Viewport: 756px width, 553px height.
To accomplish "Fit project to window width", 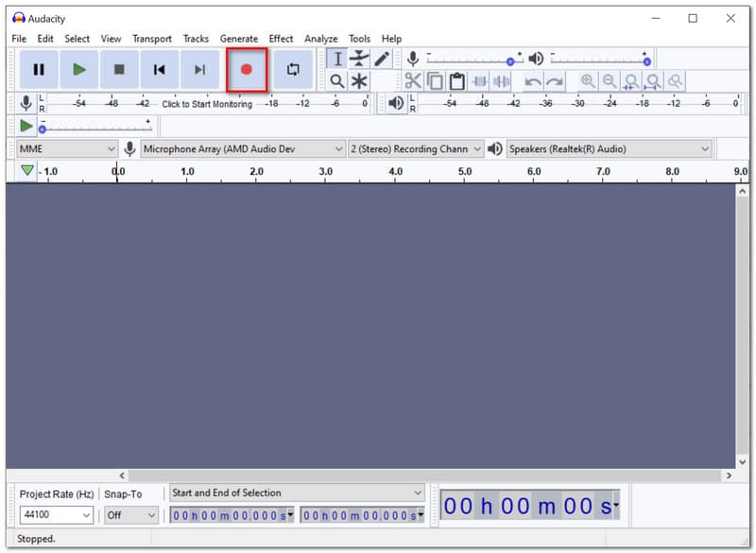I will pyautogui.click(x=653, y=81).
